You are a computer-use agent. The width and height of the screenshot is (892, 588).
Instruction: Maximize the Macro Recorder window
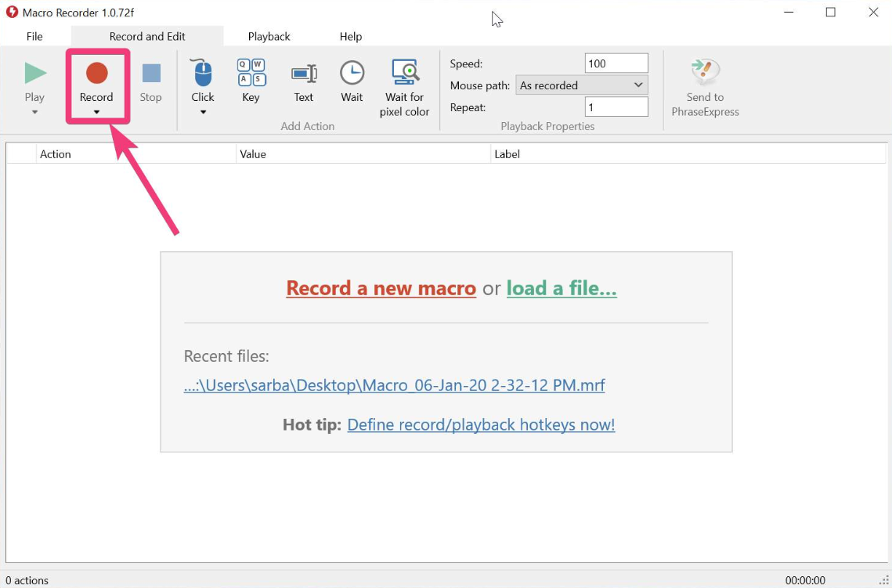pyautogui.click(x=831, y=12)
